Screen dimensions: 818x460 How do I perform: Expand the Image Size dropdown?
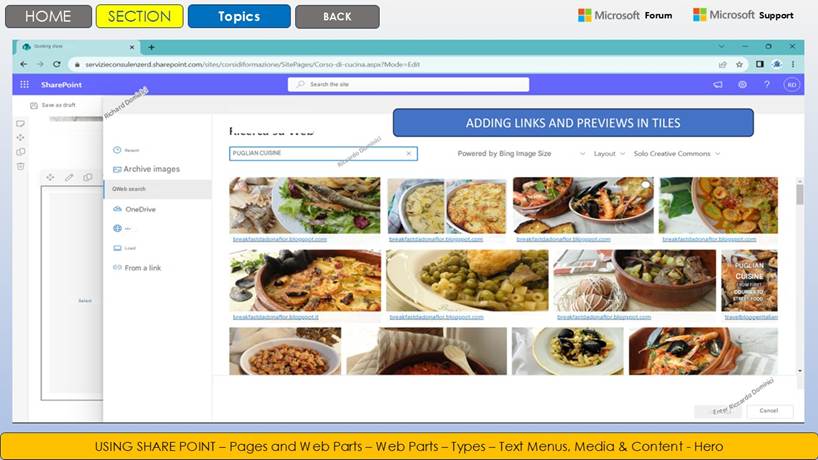[583, 154]
